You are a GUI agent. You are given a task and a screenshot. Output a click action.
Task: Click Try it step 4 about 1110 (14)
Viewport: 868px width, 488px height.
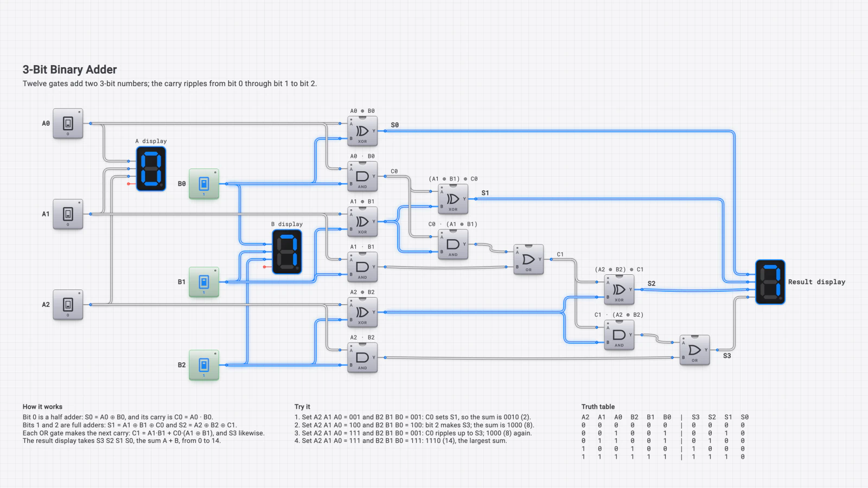401,441
